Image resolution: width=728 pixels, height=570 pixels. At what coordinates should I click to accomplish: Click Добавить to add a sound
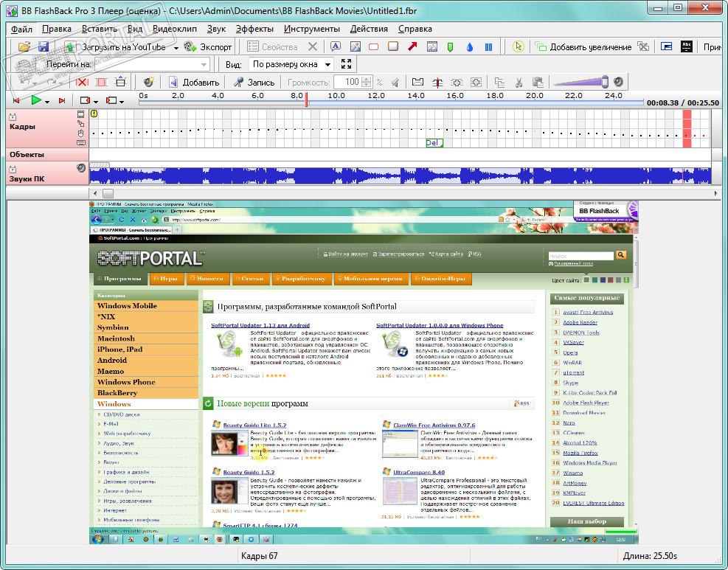(193, 82)
